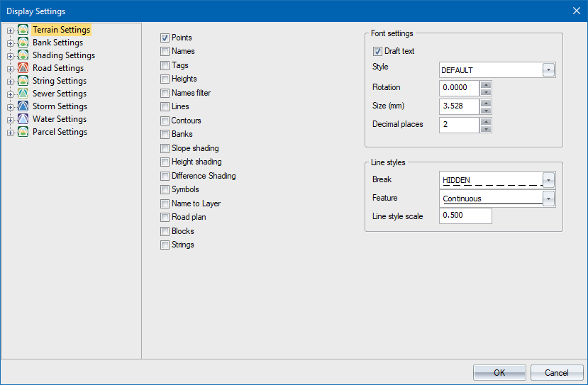
Task: Select the Storm Settings tree label
Action: [60, 106]
